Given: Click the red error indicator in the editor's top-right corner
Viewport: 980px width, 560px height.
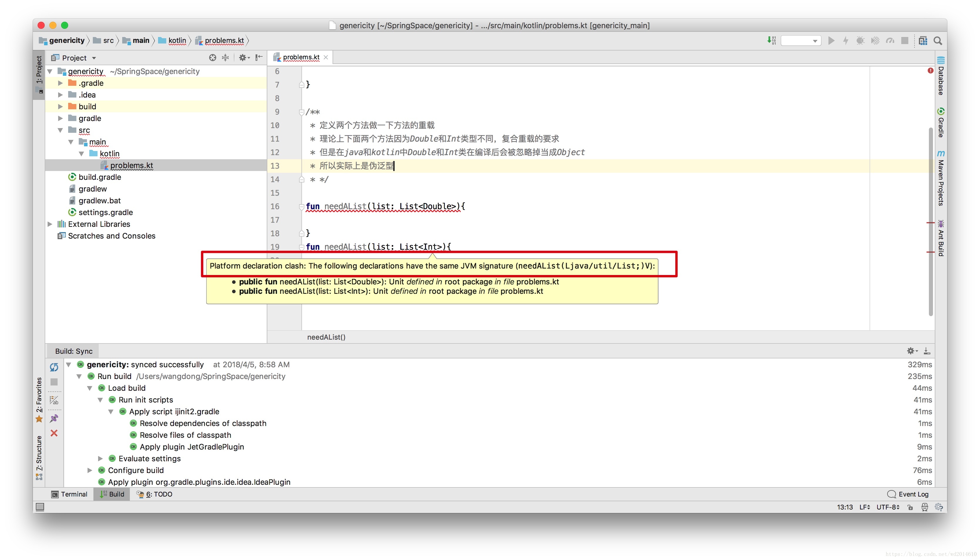Looking at the screenshot, I should click(x=930, y=71).
